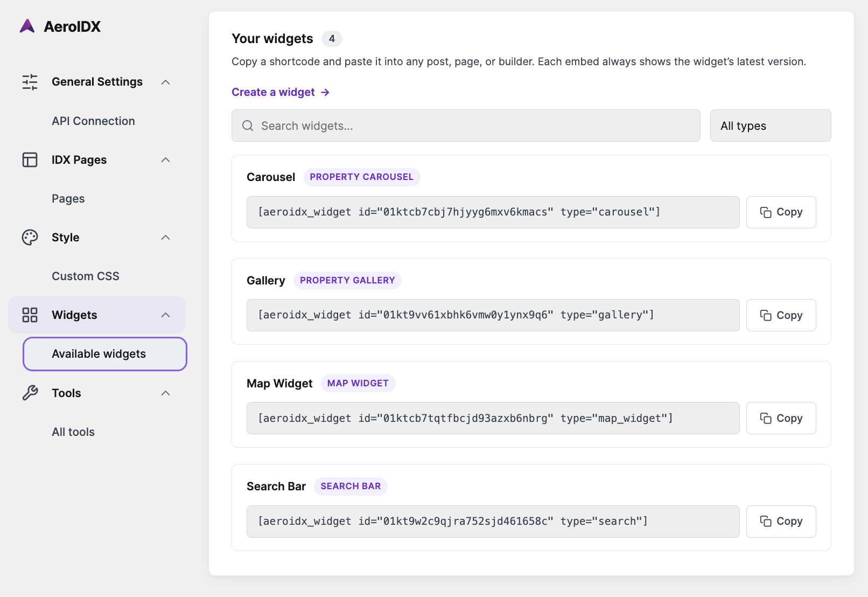Click the Search Bar shortcode text box
The height and width of the screenshot is (597, 868).
point(493,522)
